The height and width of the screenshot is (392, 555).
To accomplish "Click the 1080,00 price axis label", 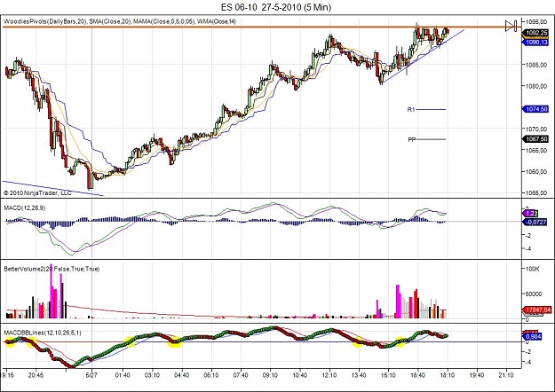I will click(537, 86).
